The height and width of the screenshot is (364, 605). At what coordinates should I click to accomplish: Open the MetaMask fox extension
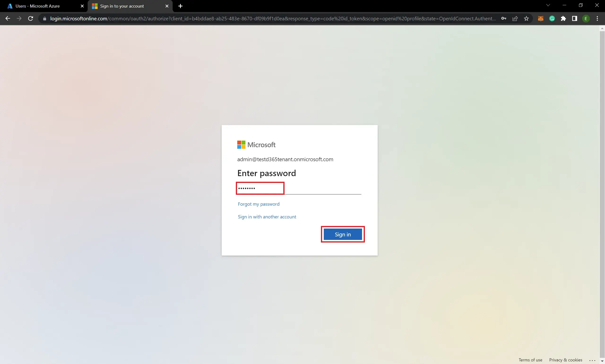[x=540, y=18]
